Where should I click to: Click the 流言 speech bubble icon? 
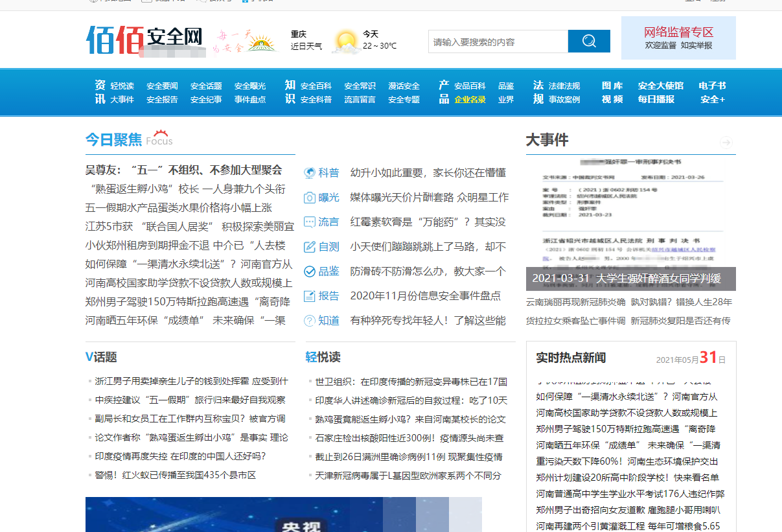(310, 222)
